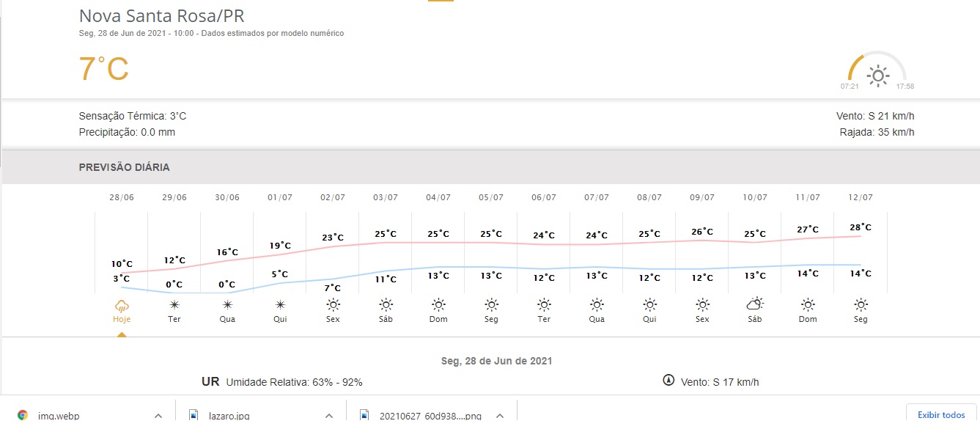Click the sunny icon for Sex 02/07
Screen dimensions: 980x440
point(333,304)
